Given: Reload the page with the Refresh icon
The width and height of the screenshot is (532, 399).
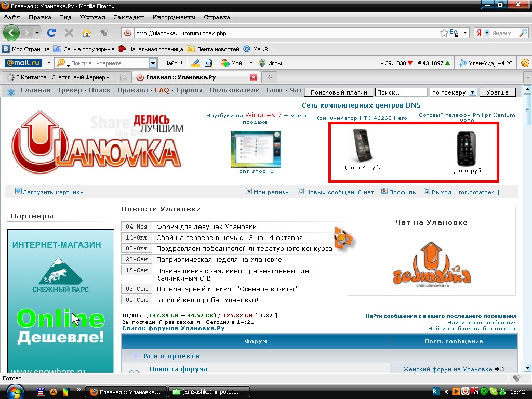Looking at the screenshot, I should 51,33.
